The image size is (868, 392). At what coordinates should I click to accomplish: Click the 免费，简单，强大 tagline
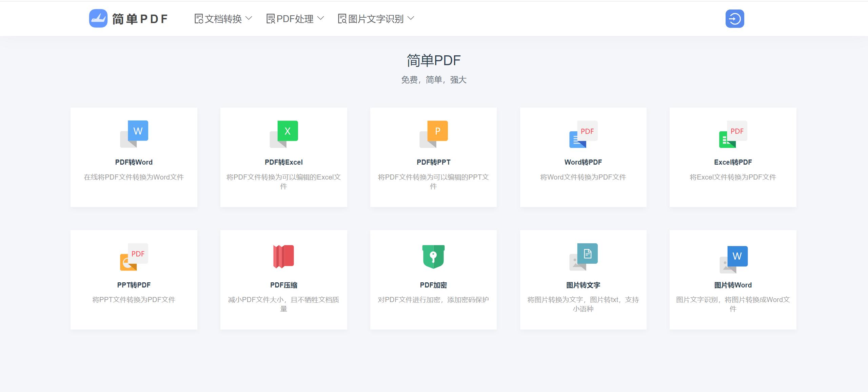point(434,79)
